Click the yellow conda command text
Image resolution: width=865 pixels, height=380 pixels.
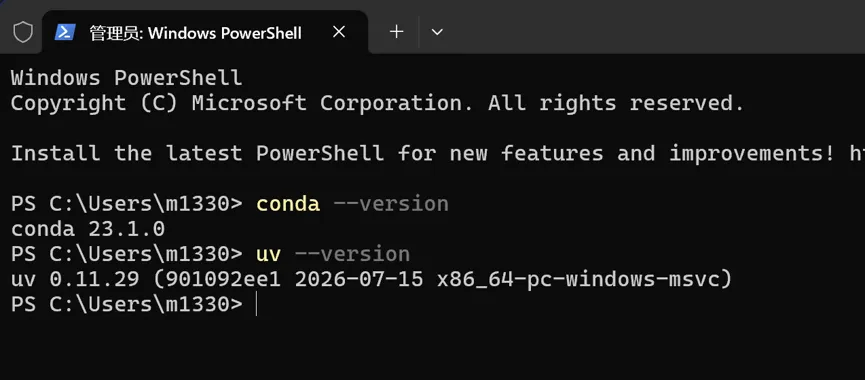(288, 204)
